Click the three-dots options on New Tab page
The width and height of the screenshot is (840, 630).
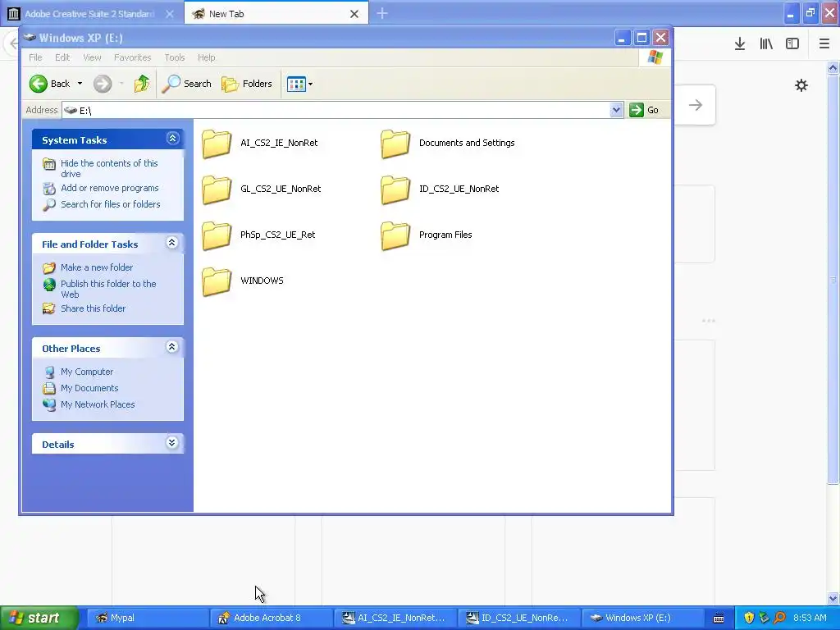pyautogui.click(x=708, y=321)
